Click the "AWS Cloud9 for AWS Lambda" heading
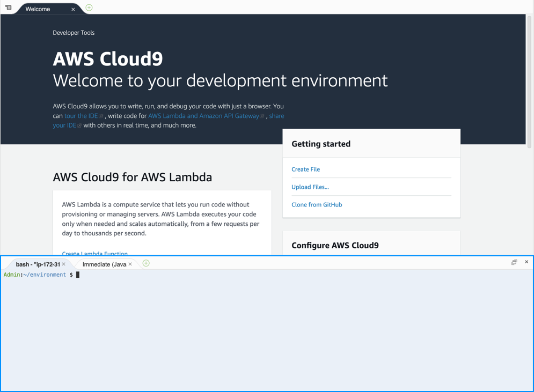 [133, 177]
